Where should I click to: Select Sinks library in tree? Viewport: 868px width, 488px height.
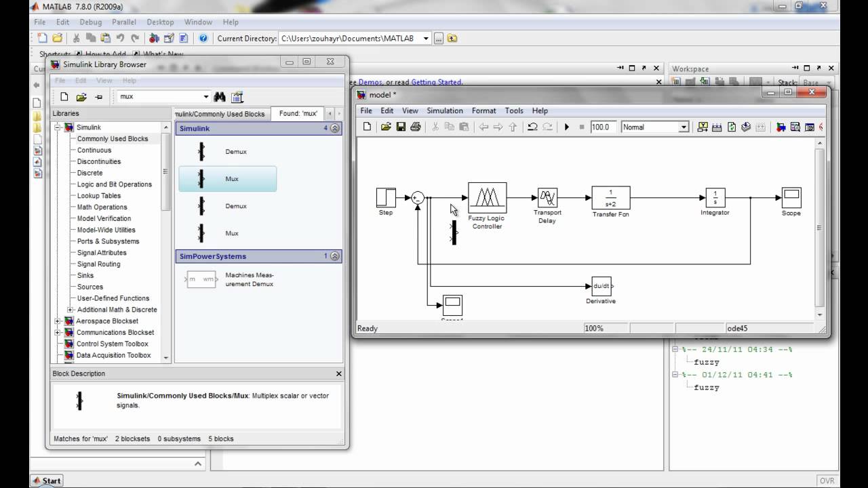pos(85,276)
